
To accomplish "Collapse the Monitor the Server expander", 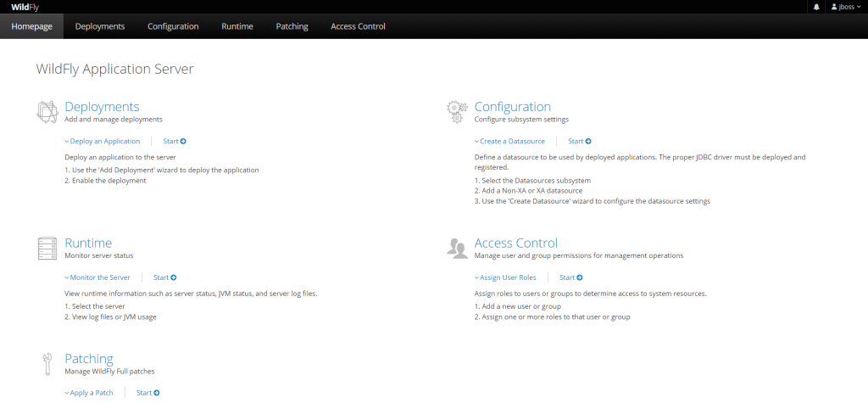I will click(97, 277).
